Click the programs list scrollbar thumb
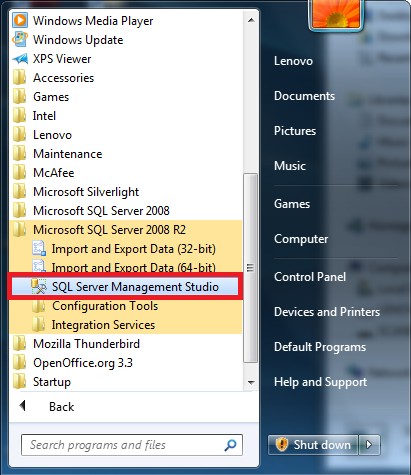 (250, 268)
